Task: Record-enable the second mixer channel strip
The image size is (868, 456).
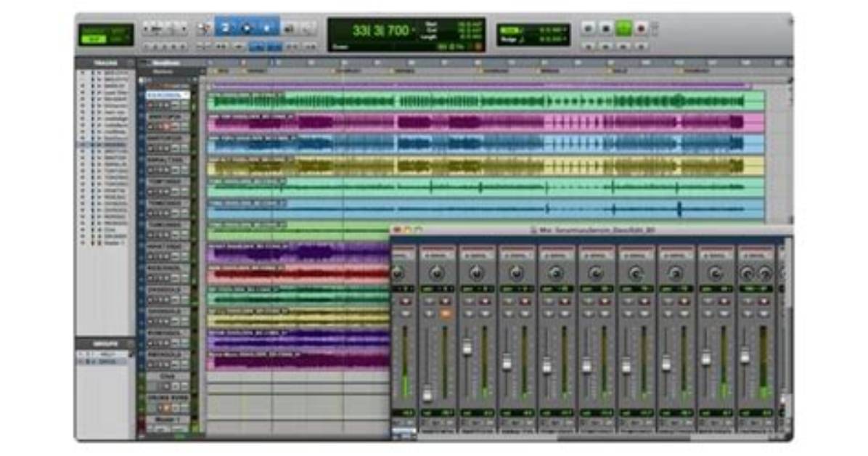Action: (446, 301)
